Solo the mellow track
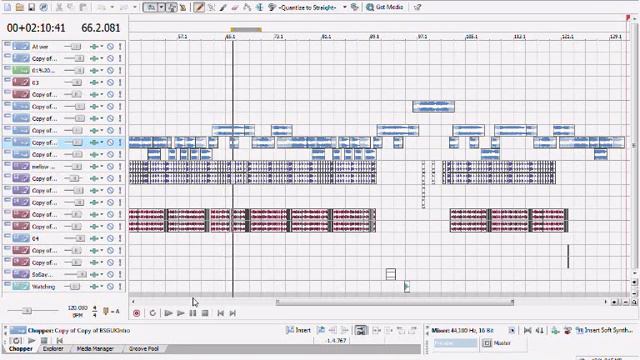This screenshot has width=640, height=360. (x=120, y=167)
